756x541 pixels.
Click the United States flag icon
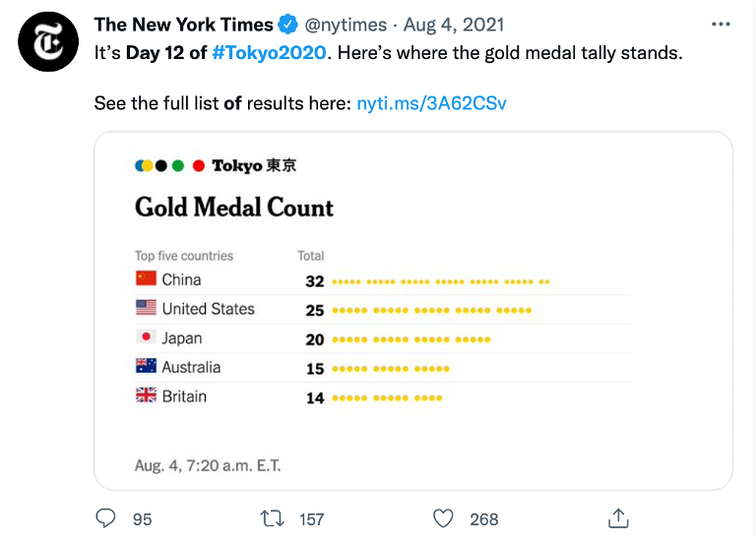pos(146,307)
